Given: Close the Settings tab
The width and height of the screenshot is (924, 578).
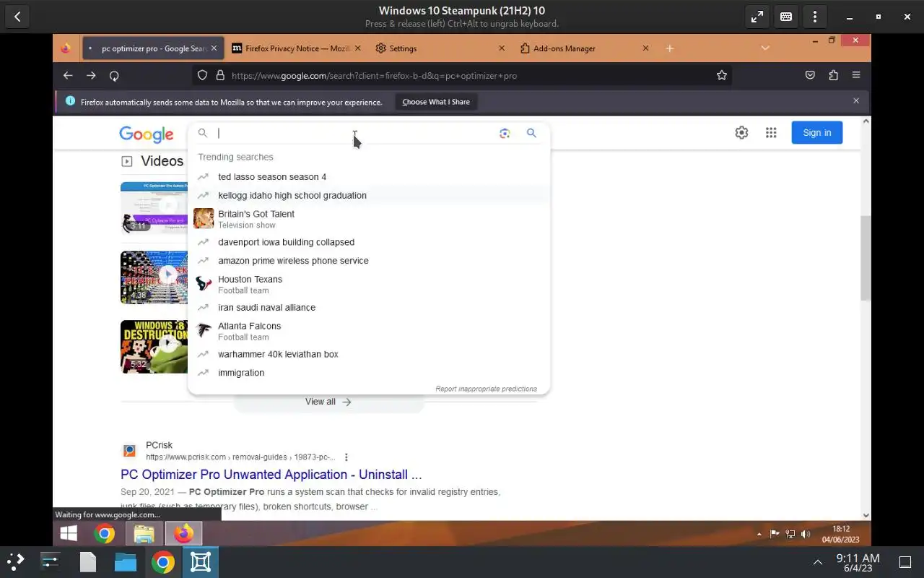Looking at the screenshot, I should (502, 48).
